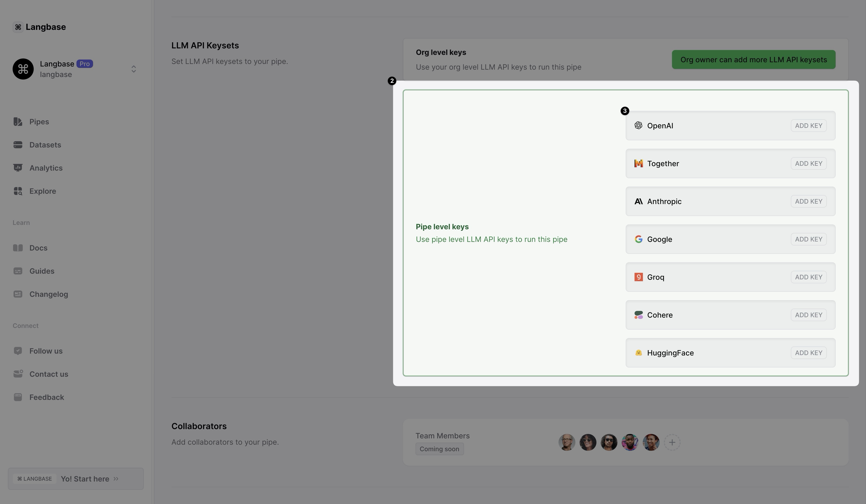Click the Analytics chart icon
This screenshot has width=866, height=504.
[x=18, y=168]
